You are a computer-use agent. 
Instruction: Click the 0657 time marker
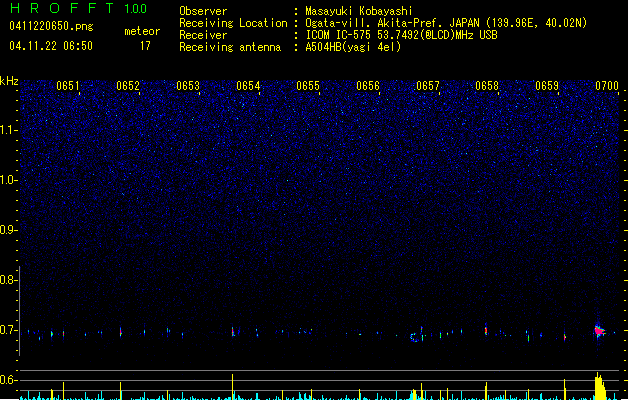(428, 86)
